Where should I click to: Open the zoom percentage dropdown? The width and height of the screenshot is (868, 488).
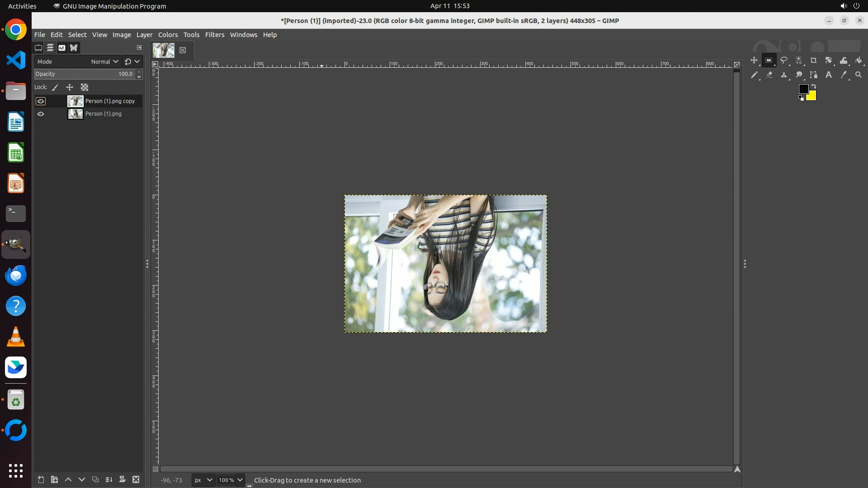(240, 480)
